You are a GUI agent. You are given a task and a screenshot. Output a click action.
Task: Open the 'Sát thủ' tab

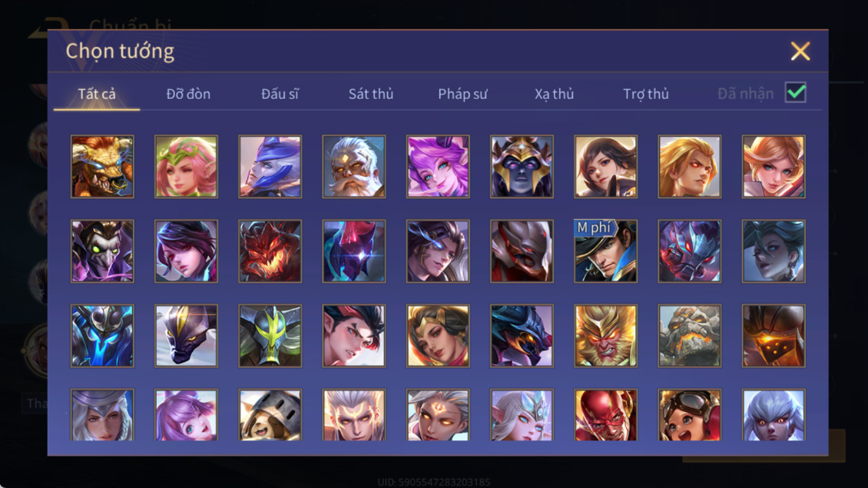pos(371,95)
